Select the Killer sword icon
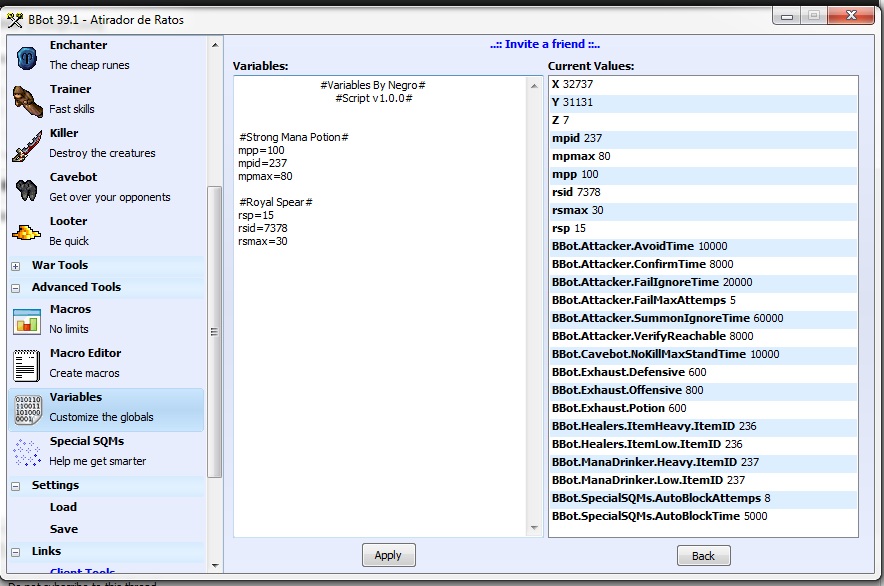Viewport: 884px width, 586px height. pyautogui.click(x=27, y=144)
